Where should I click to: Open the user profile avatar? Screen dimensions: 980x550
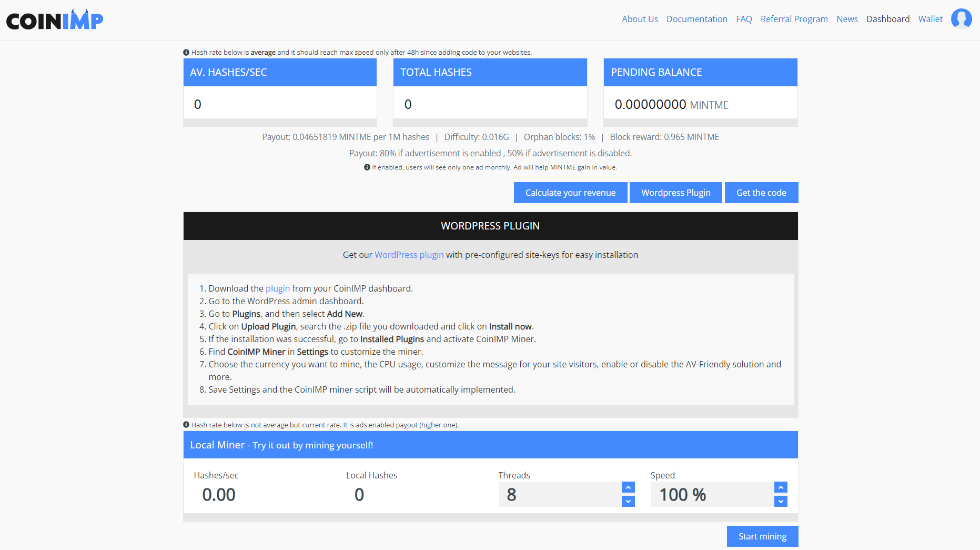point(962,18)
